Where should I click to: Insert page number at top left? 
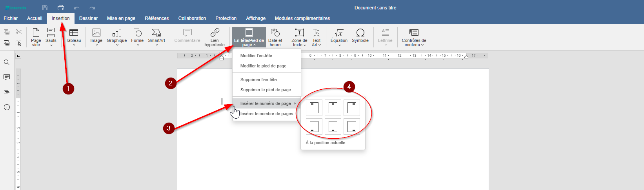pos(314,108)
